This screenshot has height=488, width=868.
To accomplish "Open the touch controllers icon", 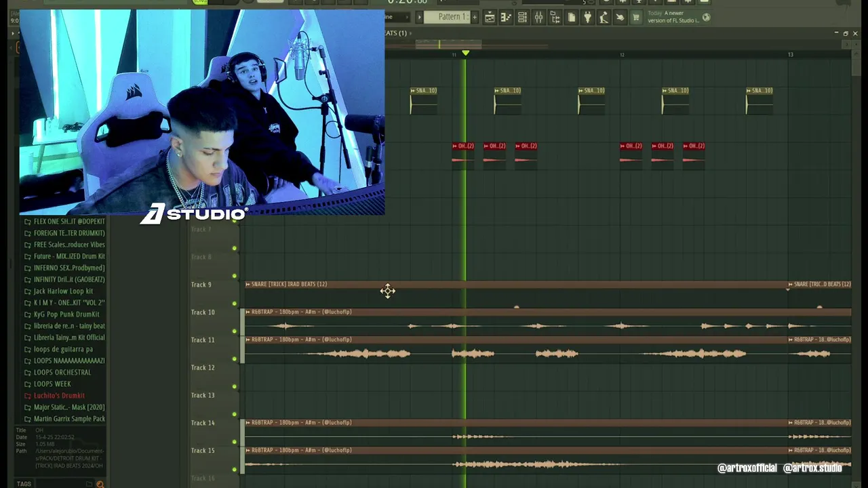I will click(x=620, y=18).
